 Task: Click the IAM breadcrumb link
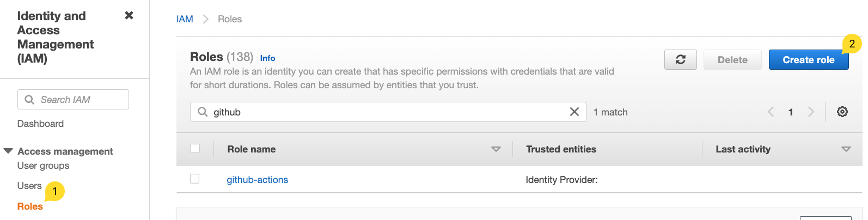[x=185, y=19]
